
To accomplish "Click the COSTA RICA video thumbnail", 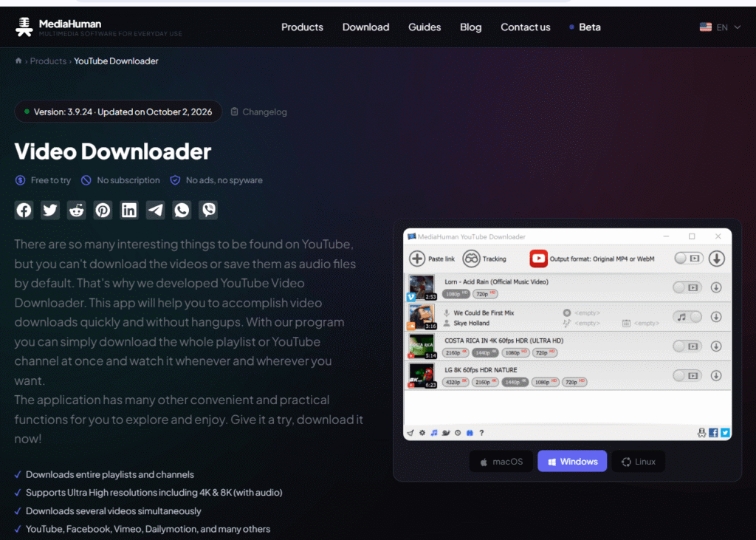I will coord(422,346).
